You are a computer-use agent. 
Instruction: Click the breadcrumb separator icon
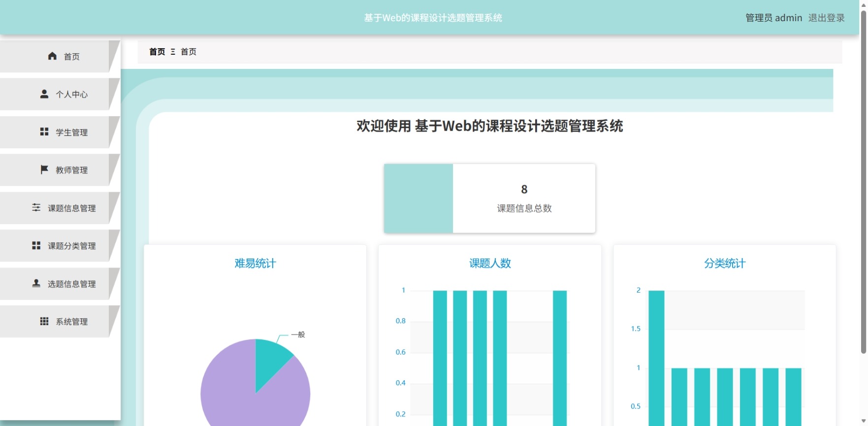click(173, 52)
